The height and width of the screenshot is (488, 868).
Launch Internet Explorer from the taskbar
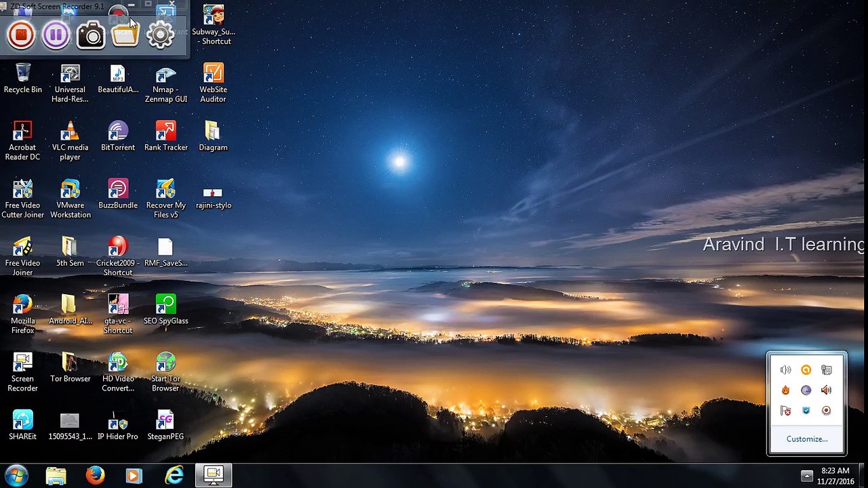tap(174, 476)
